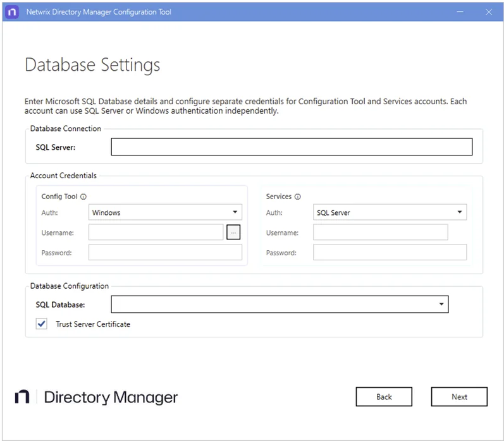
Task: Click the Config Tool Password field
Action: click(165, 252)
